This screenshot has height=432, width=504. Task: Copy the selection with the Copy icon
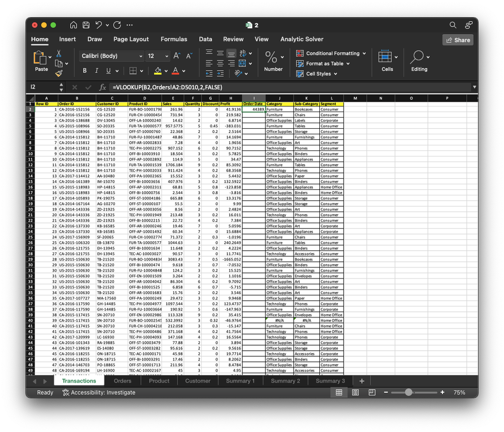pos(59,63)
